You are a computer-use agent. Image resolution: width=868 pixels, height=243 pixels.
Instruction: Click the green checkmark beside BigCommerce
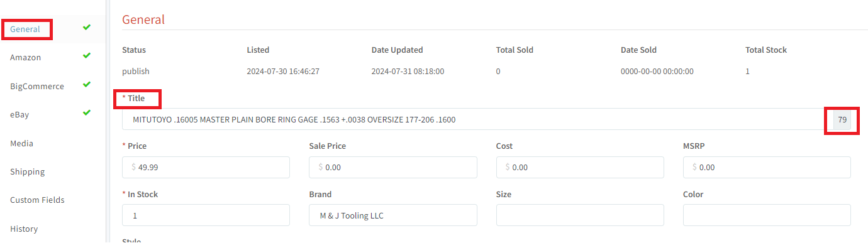click(x=87, y=84)
